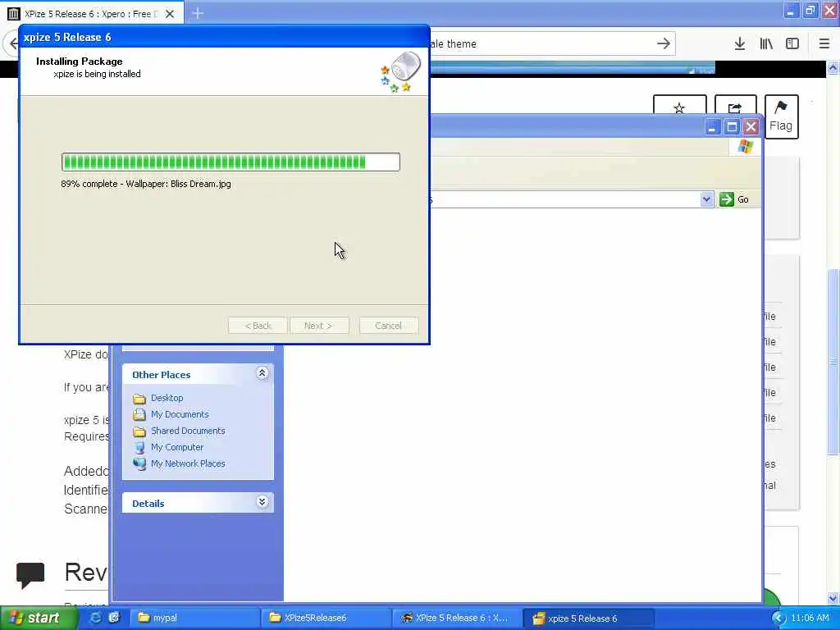Click the Windows flag logo in Explorer
Image resolution: width=840 pixels, height=630 pixels.
[745, 146]
